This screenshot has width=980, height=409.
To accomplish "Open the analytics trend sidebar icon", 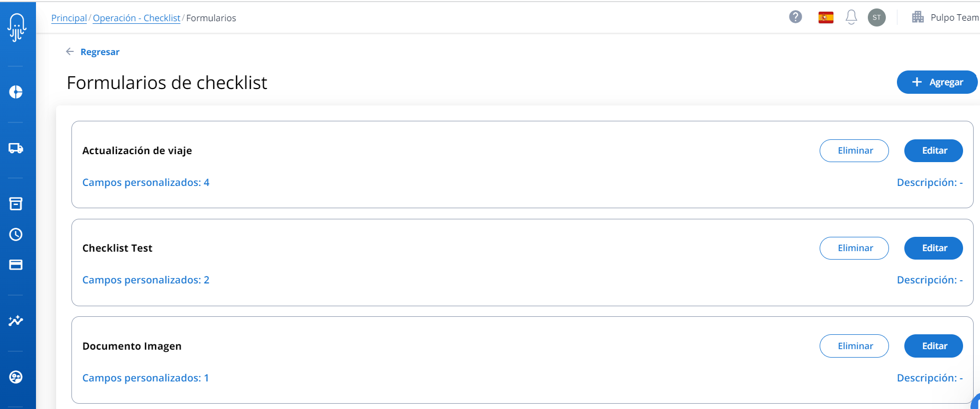I will (x=16, y=321).
